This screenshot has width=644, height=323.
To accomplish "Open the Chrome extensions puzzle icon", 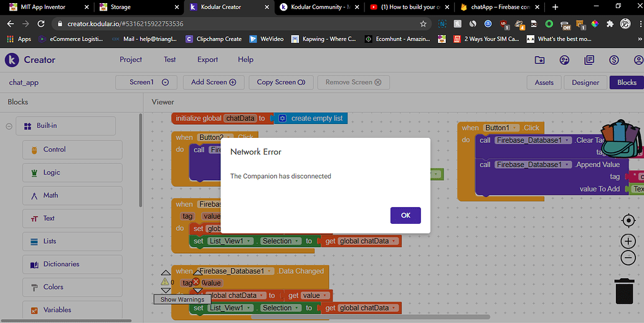I will coord(610,24).
